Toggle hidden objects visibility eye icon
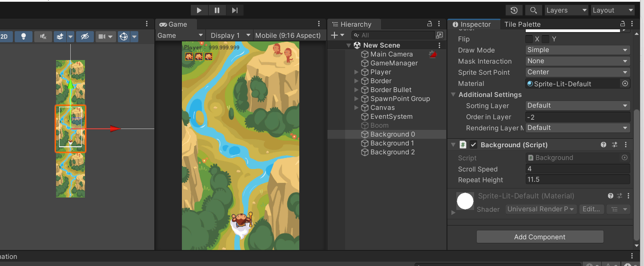644x266 pixels. tap(85, 36)
